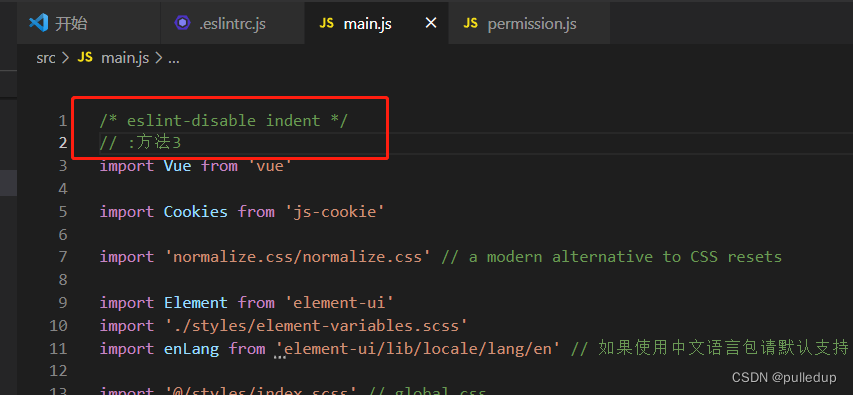Close the main.js tab
Viewport: 853px width, 395px height.
click(x=431, y=23)
